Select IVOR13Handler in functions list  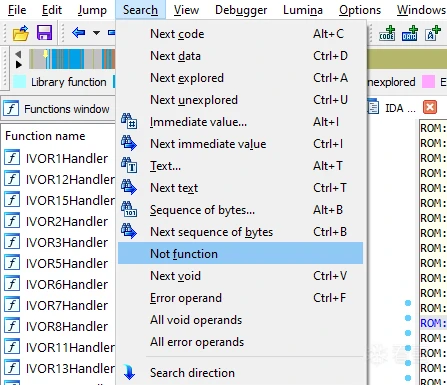[59, 368]
